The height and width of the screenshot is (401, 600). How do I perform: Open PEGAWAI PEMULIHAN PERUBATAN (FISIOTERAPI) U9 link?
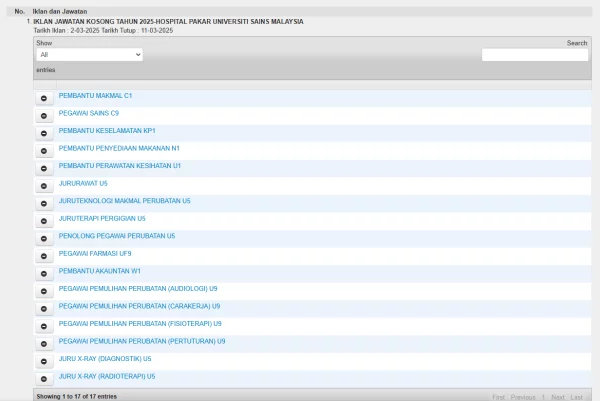(140, 323)
